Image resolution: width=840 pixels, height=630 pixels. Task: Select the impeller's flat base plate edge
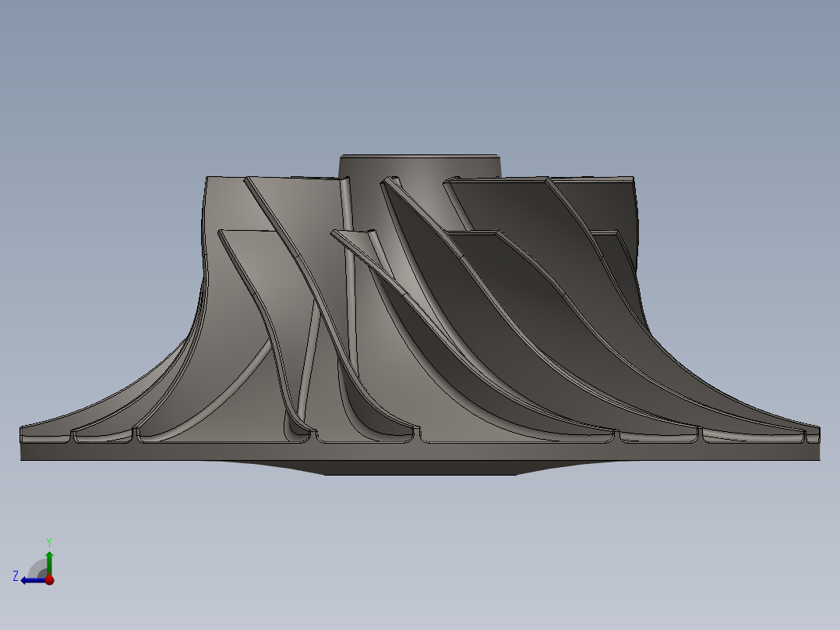tap(420, 451)
